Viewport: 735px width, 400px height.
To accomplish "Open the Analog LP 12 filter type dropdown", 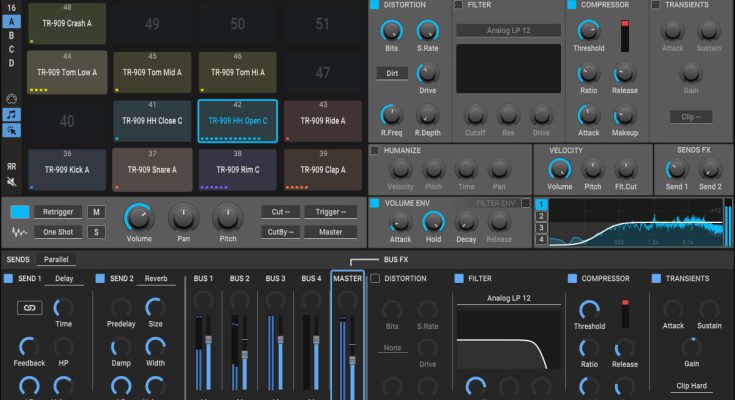I will [x=508, y=31].
